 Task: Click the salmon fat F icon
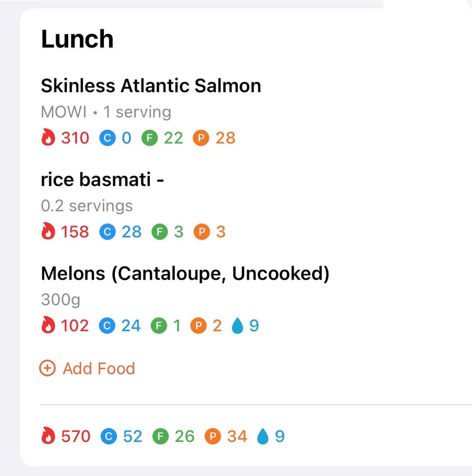point(149,138)
